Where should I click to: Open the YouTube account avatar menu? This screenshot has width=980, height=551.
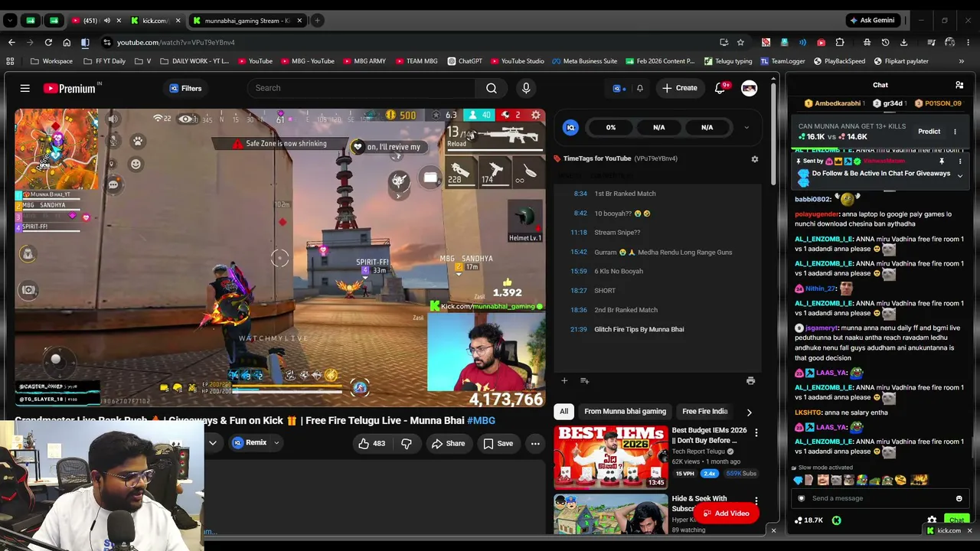tap(749, 88)
